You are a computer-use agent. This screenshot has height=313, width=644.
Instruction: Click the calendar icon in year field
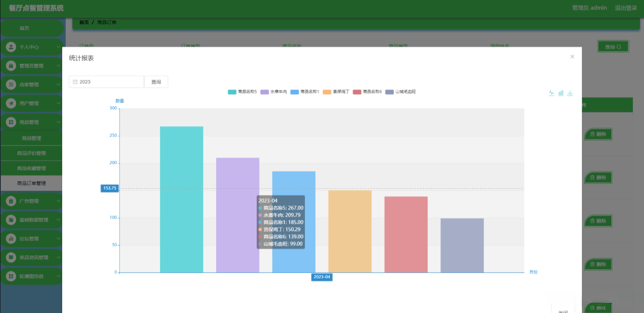[x=75, y=82]
